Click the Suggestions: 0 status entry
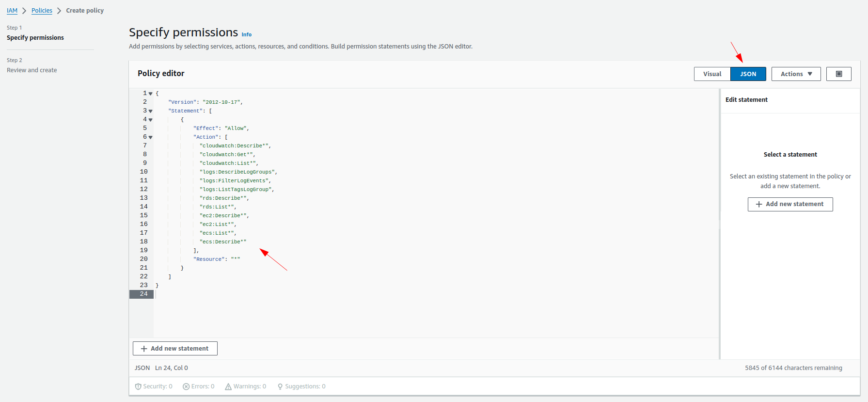868x402 pixels. (x=301, y=386)
